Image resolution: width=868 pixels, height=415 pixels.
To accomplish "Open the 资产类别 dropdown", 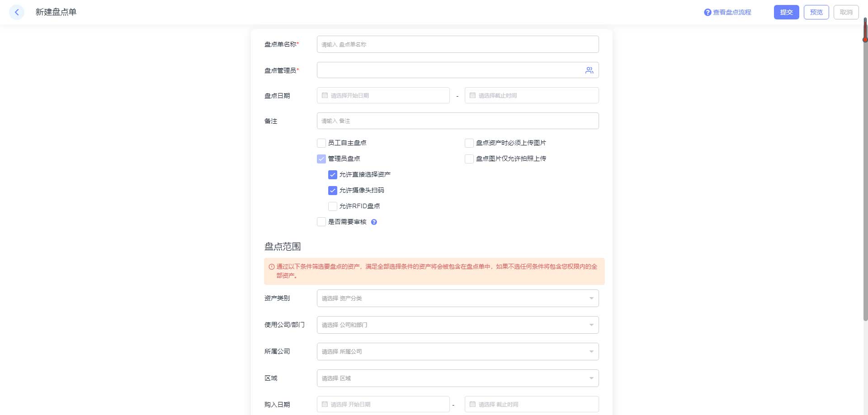I will click(x=458, y=298).
